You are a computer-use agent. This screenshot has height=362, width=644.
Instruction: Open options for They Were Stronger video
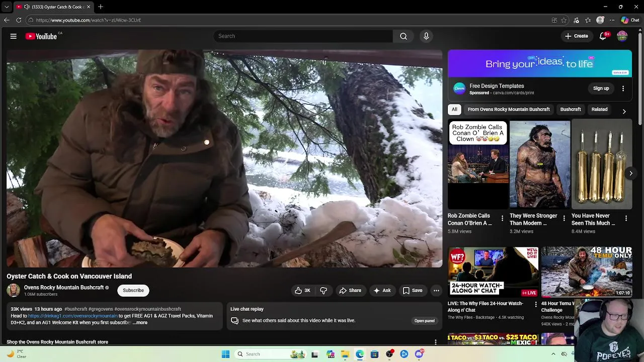coord(564,218)
